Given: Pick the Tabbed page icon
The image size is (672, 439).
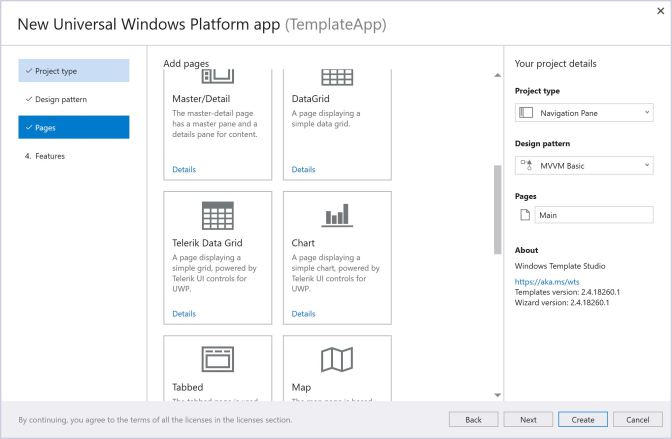Looking at the screenshot, I should pyautogui.click(x=218, y=359).
